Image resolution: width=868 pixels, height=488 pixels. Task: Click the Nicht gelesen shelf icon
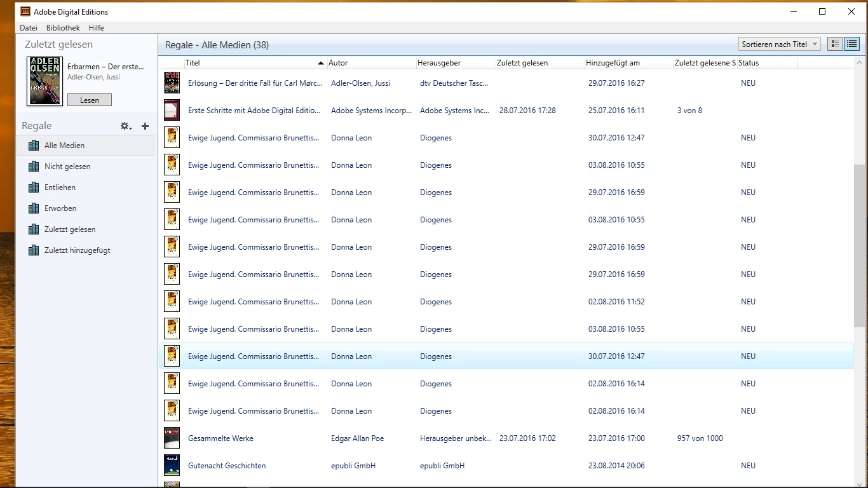tap(34, 166)
